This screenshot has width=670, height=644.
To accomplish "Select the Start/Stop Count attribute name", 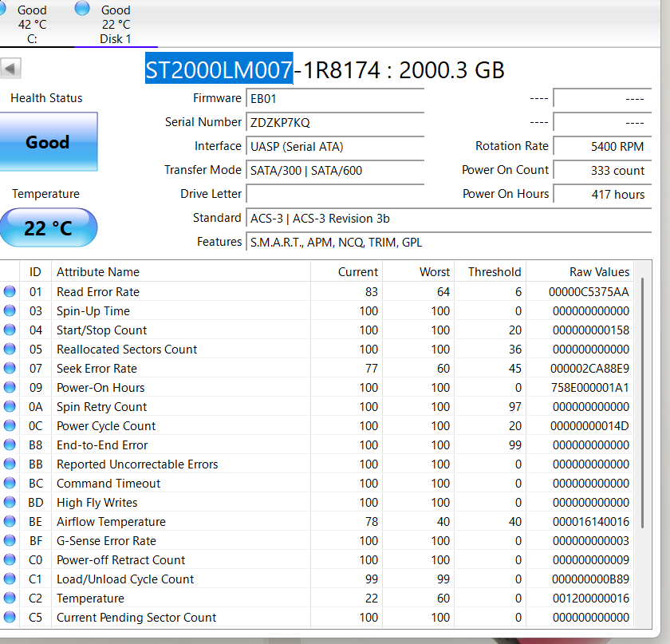I will tap(102, 330).
